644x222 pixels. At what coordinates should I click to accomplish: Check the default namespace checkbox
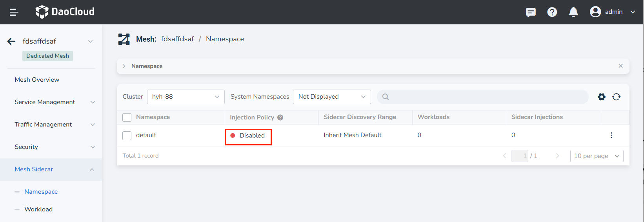127,136
